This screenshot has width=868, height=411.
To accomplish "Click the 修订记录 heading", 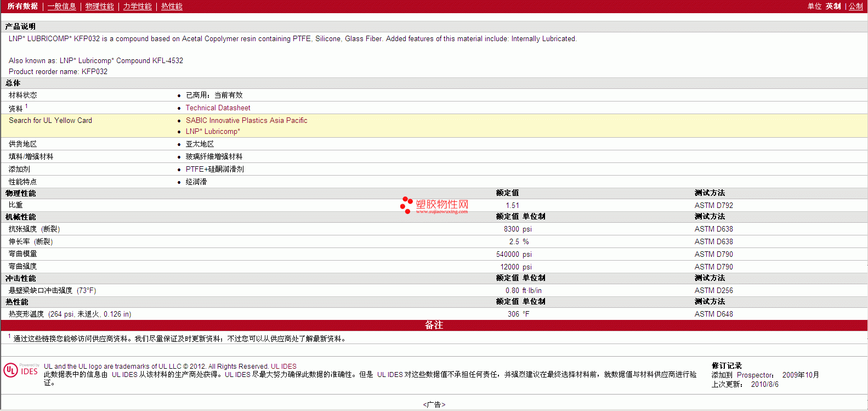I will [x=727, y=365].
